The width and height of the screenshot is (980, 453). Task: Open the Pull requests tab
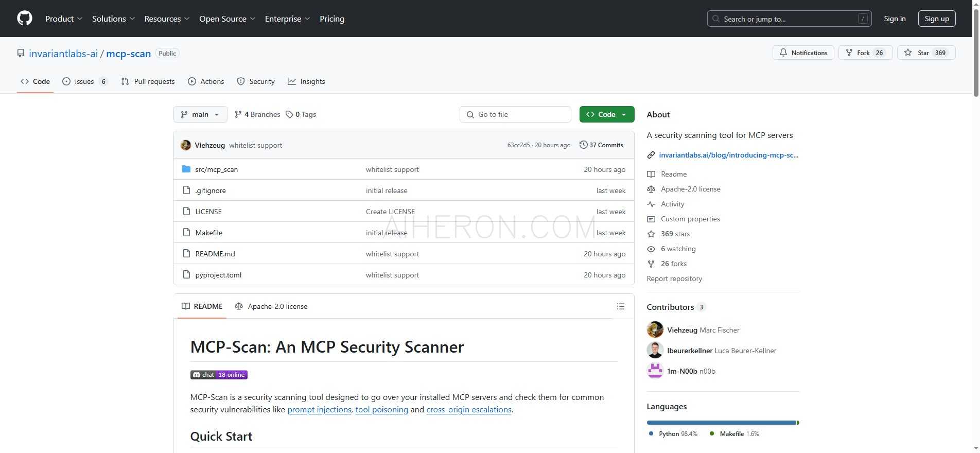(148, 81)
